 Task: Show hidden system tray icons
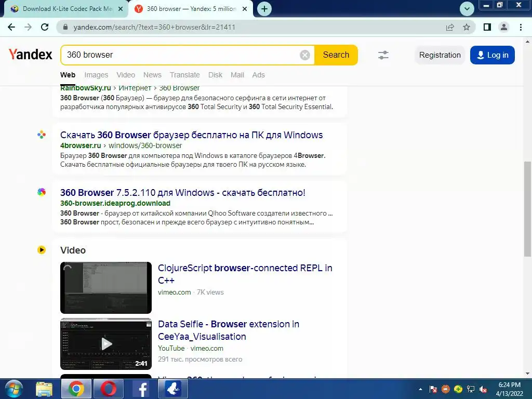420,389
